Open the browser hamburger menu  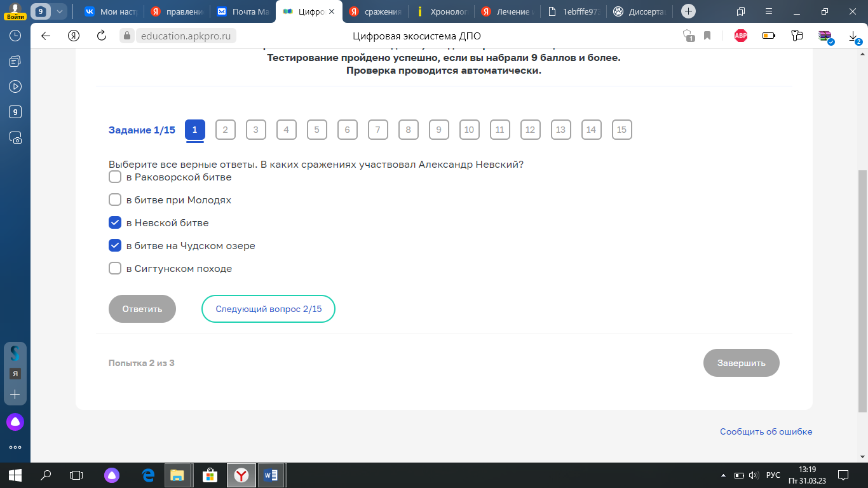click(769, 11)
